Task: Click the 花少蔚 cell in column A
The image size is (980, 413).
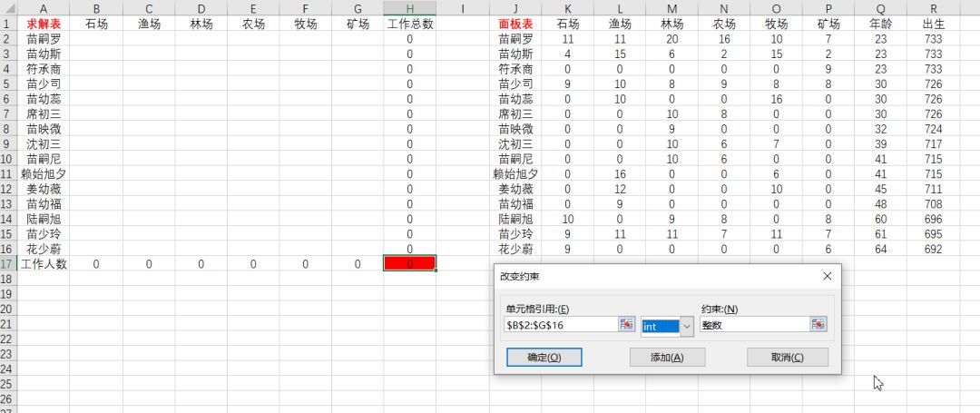Action: tap(44, 249)
